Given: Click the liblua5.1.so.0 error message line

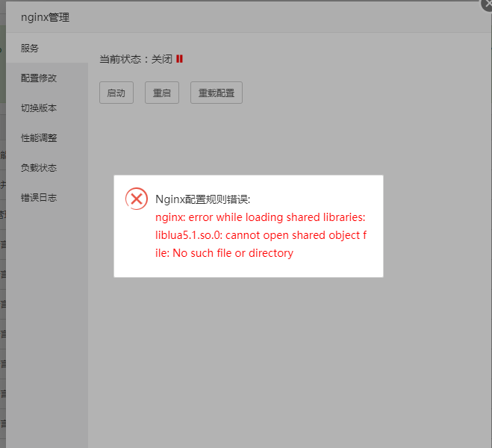Looking at the screenshot, I should tap(261, 235).
